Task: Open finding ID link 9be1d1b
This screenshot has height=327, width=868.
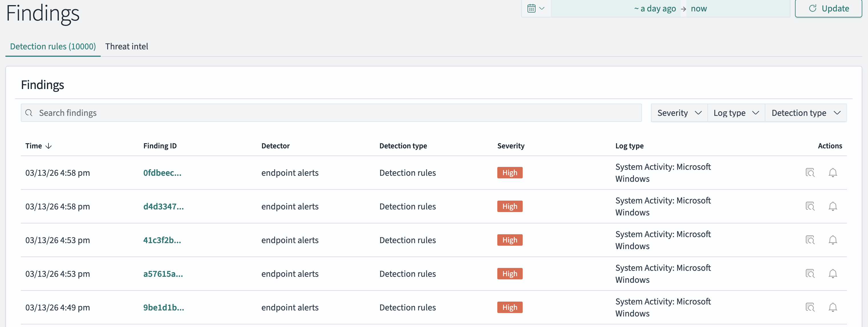Action: coord(163,307)
